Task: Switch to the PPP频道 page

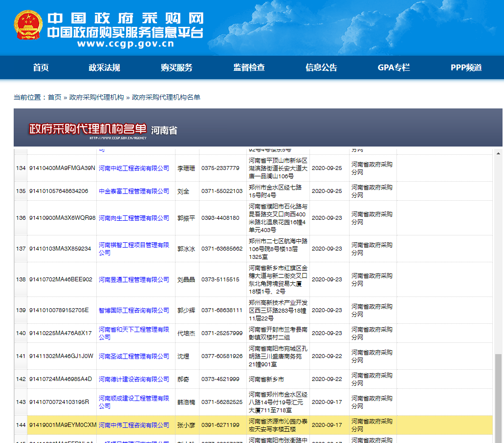Action: tap(466, 68)
